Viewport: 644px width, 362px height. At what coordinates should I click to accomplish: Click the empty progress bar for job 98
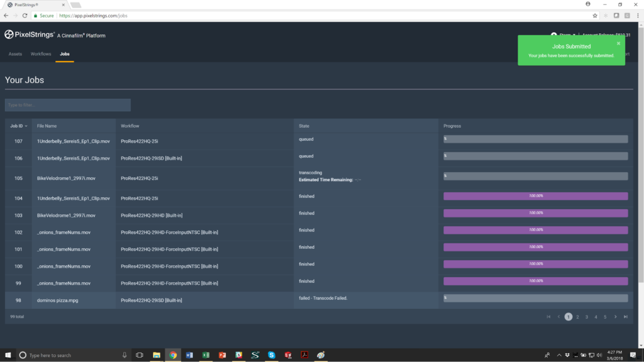[536, 299]
